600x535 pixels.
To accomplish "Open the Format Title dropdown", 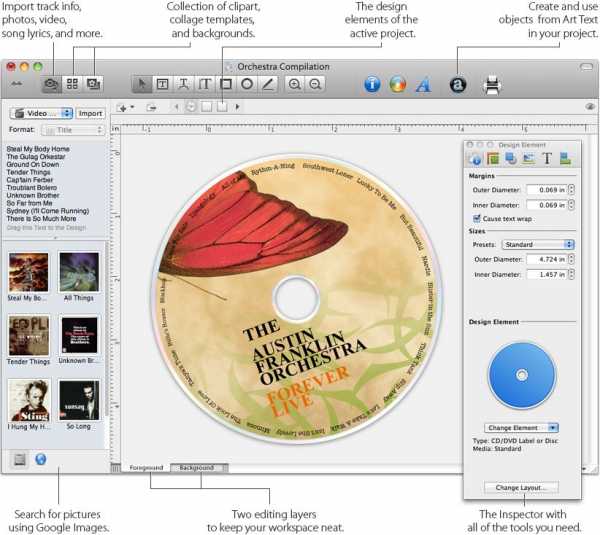I will tap(73, 130).
